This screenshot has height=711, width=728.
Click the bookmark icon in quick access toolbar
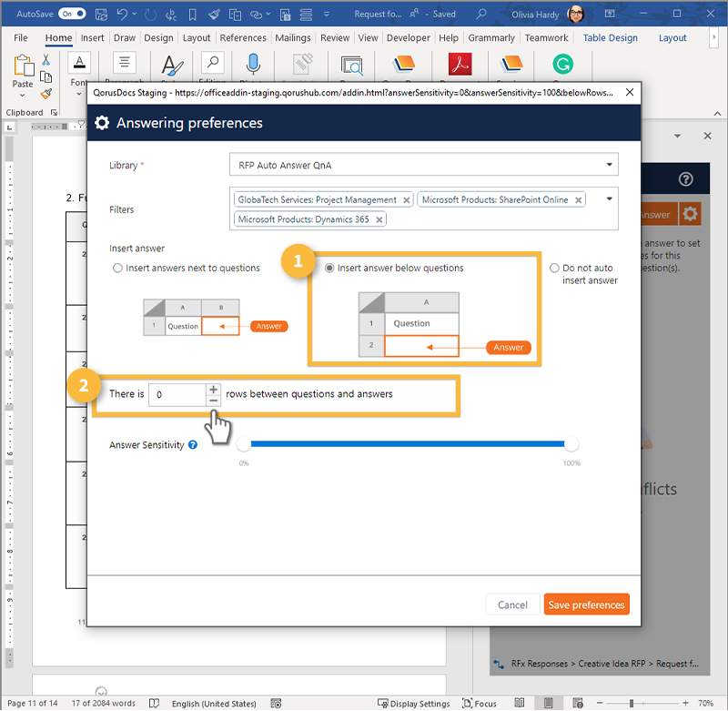(192, 15)
